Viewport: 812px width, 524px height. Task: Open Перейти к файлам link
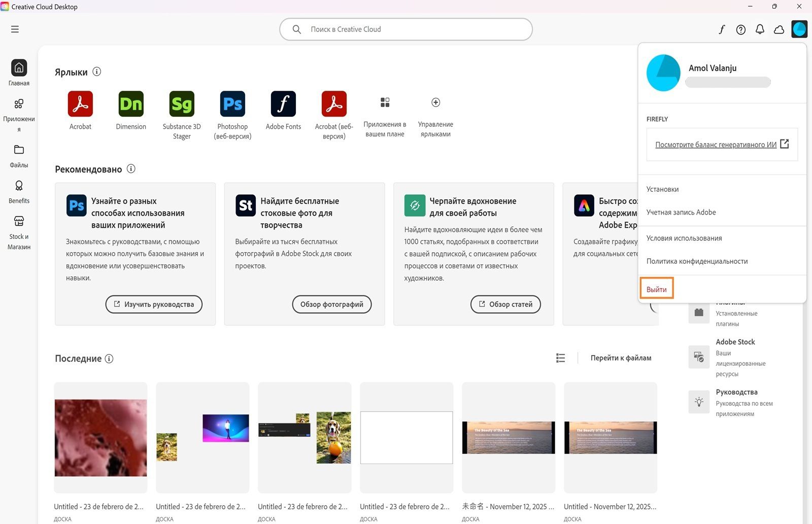(x=621, y=358)
